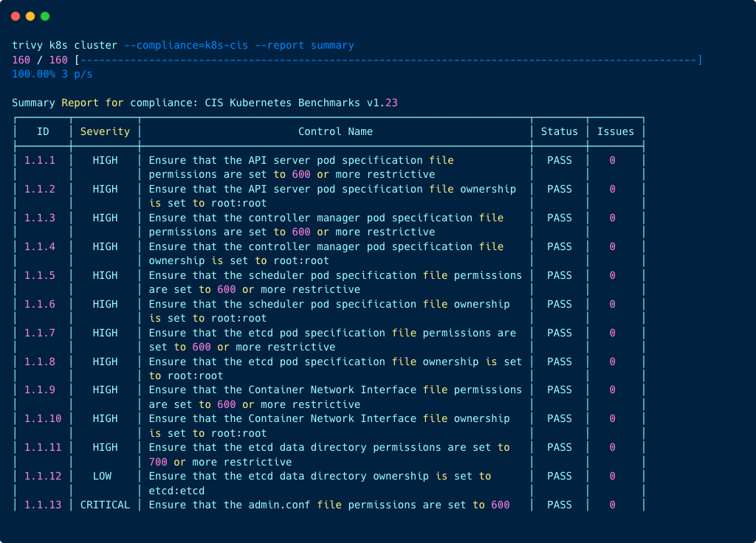Screen dimensions: 756x543
Task: Click the green maximize window button
Action: 45,16
